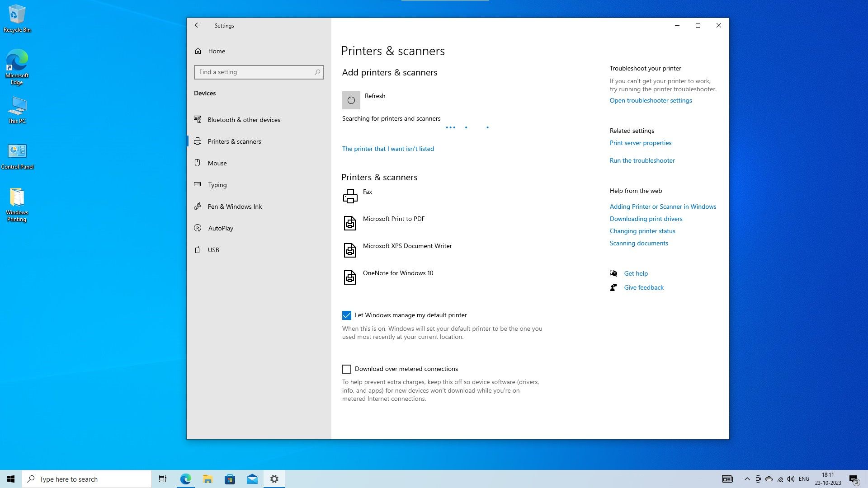868x488 pixels.
Task: Open Print server properties
Action: coord(640,142)
